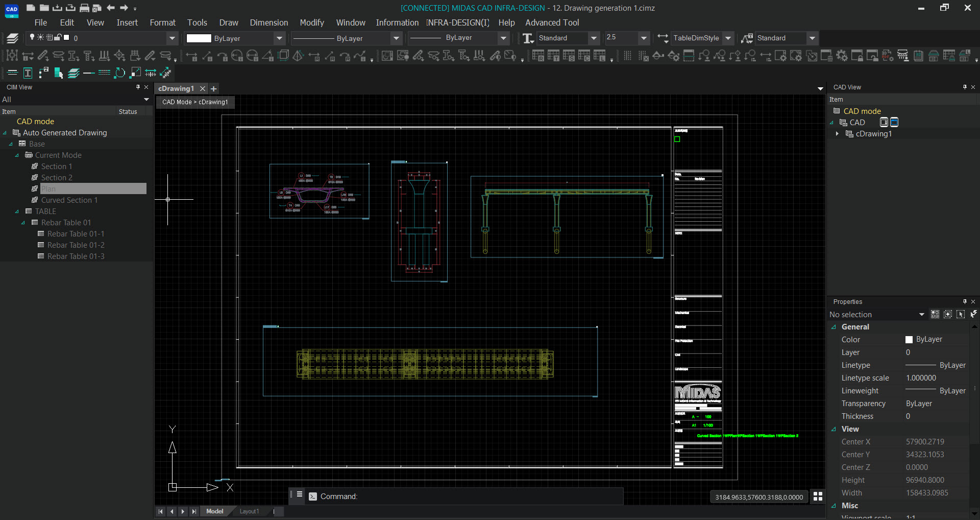Screen dimensions: 980x520
Task: Open the 'No selection' dropdown in Properties
Action: [921, 315]
